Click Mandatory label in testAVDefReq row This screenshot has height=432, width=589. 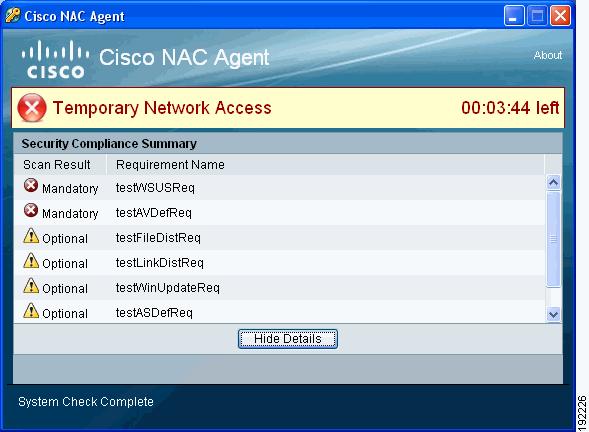tap(70, 214)
